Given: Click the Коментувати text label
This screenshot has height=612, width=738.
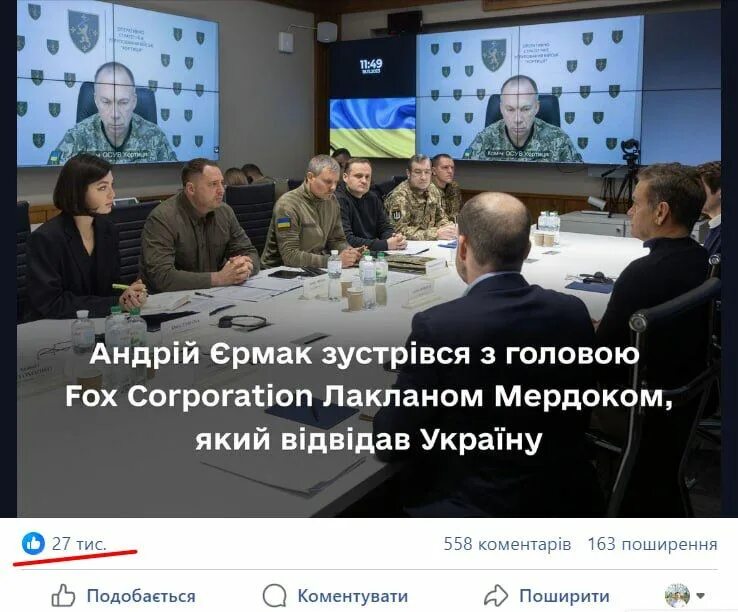Looking at the screenshot, I should 353,596.
